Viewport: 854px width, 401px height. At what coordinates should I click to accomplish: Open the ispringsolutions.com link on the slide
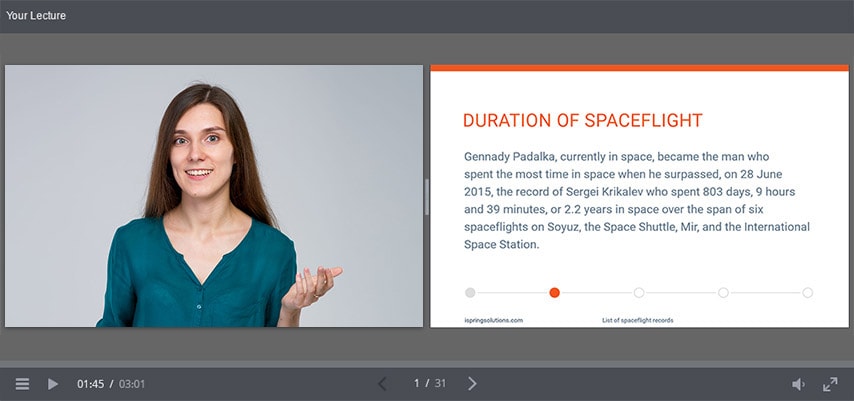[x=493, y=320]
